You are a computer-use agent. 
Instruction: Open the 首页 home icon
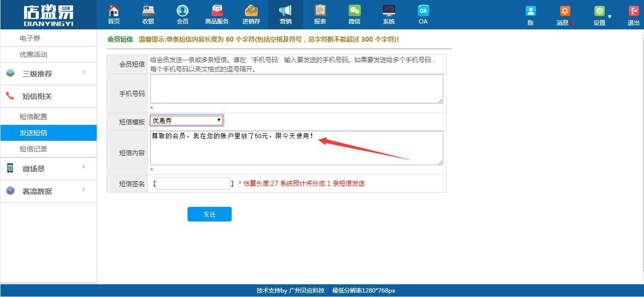(113, 10)
